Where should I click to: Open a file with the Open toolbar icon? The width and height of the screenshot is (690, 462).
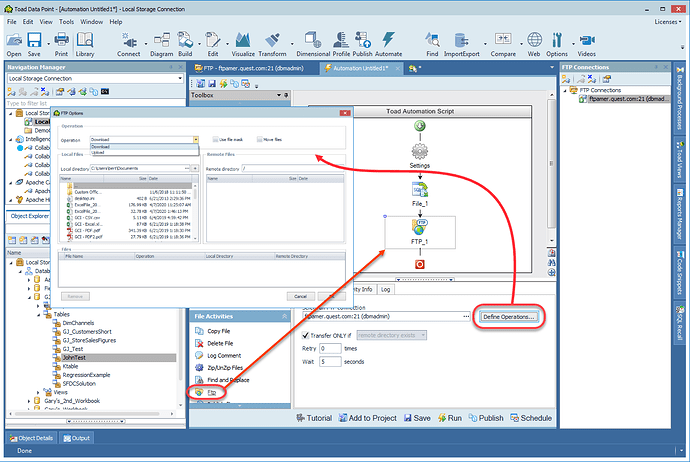[14, 44]
